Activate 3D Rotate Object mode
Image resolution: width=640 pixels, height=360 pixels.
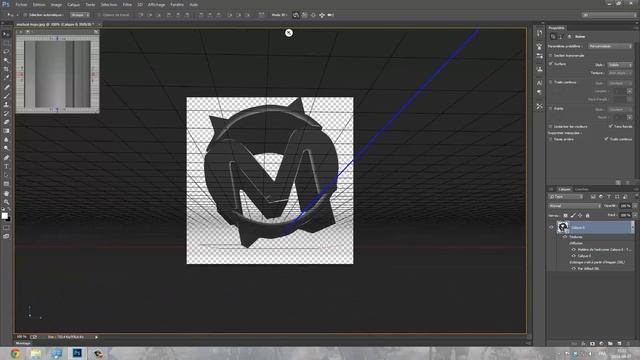tap(296, 15)
